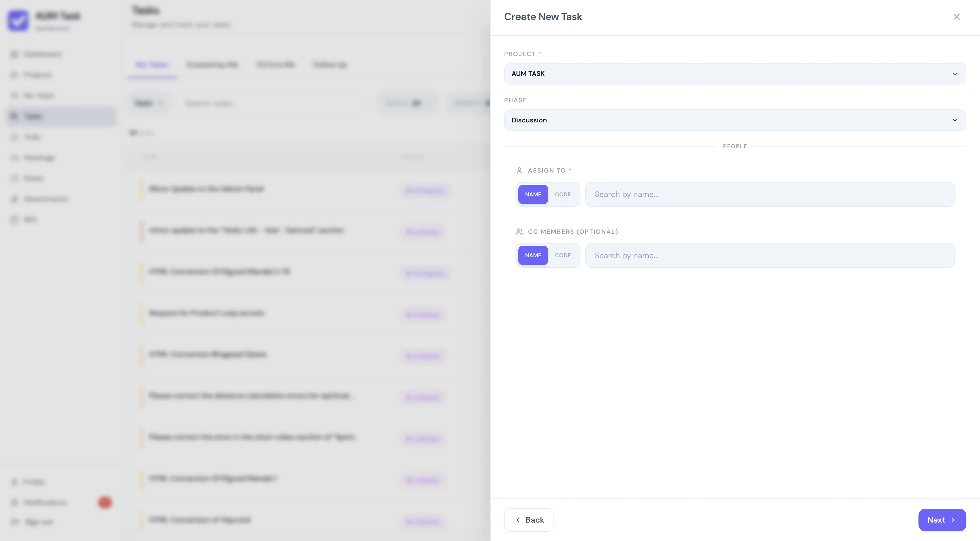The height and width of the screenshot is (541, 980).
Task: Close the Create New Task panel
Action: (956, 17)
